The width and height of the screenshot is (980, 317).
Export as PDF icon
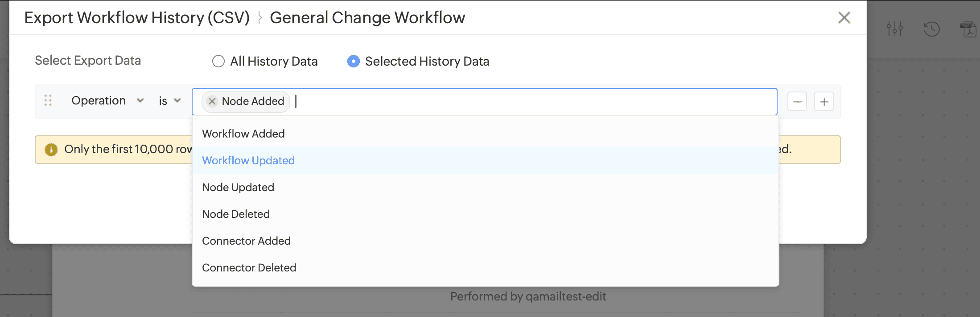(968, 29)
